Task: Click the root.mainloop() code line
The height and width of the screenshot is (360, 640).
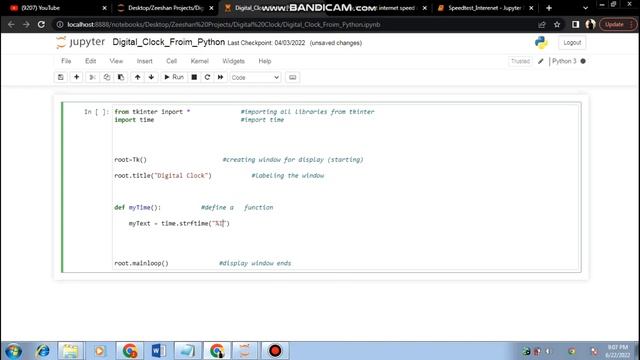Action: point(141,263)
